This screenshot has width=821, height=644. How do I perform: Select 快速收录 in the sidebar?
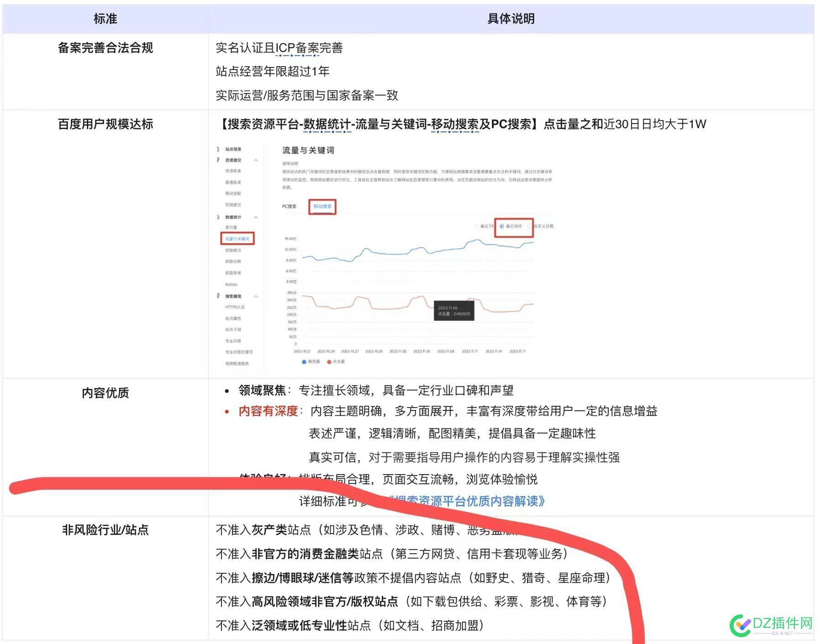233,171
